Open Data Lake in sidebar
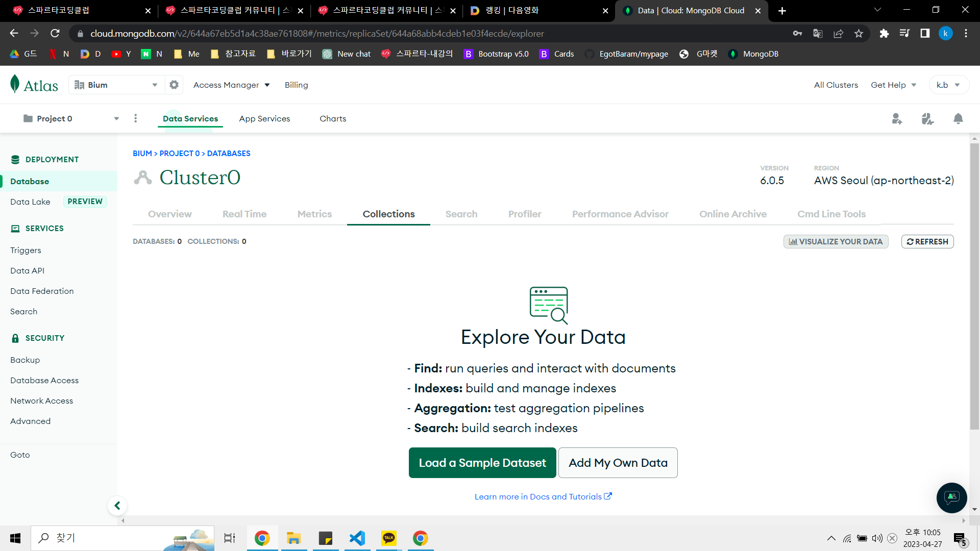 click(x=30, y=202)
